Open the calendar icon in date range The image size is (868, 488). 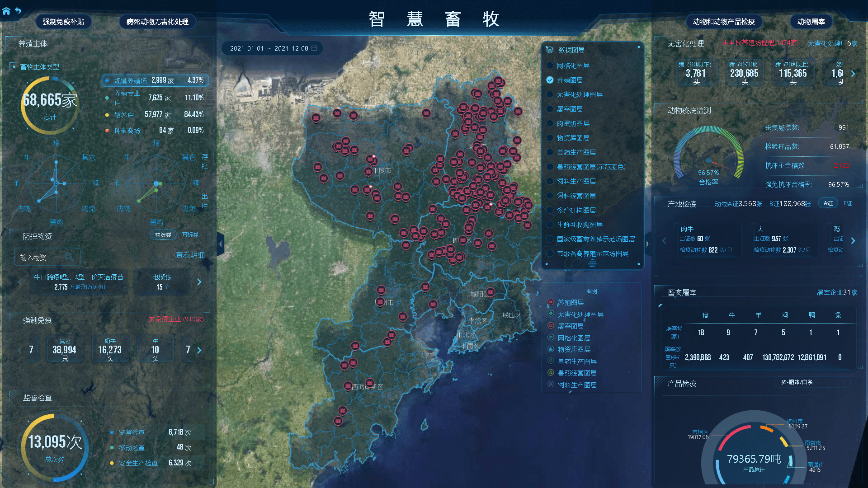pos(314,48)
